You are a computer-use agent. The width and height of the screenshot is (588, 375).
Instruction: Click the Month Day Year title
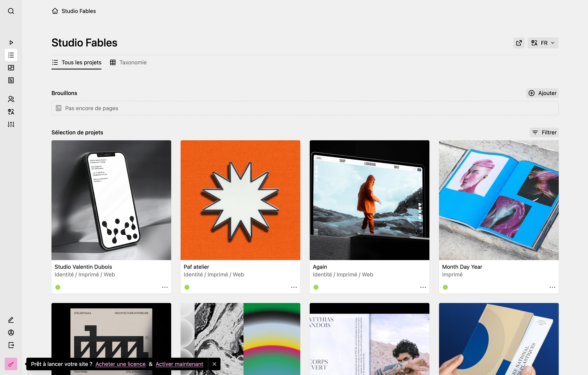[462, 267]
